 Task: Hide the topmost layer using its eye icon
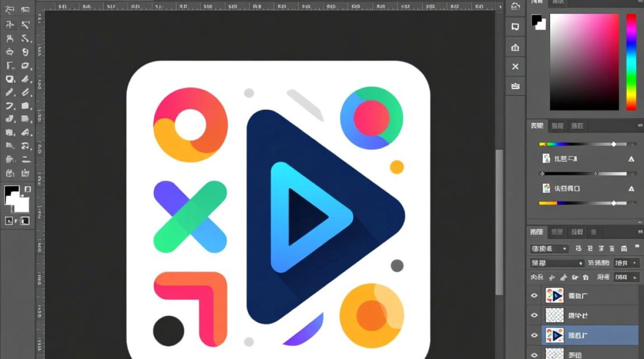tap(534, 296)
